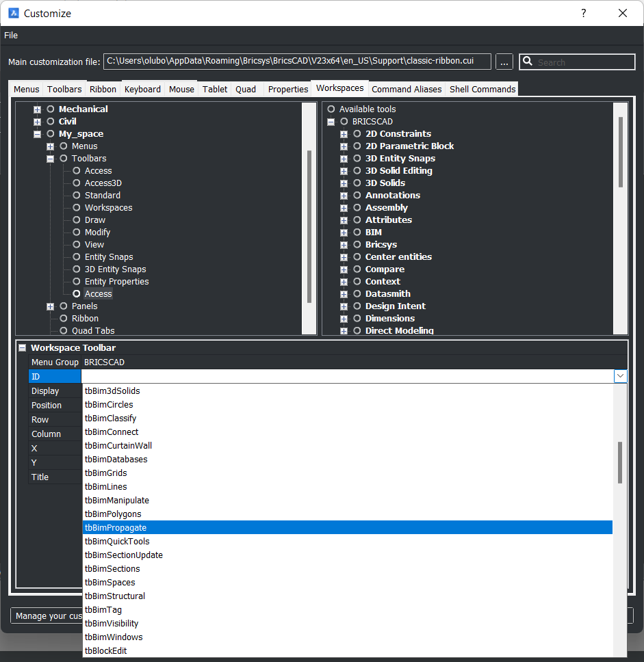Select tbBimQuickTools from the list
Image resolution: width=644 pixels, height=662 pixels.
(x=117, y=542)
